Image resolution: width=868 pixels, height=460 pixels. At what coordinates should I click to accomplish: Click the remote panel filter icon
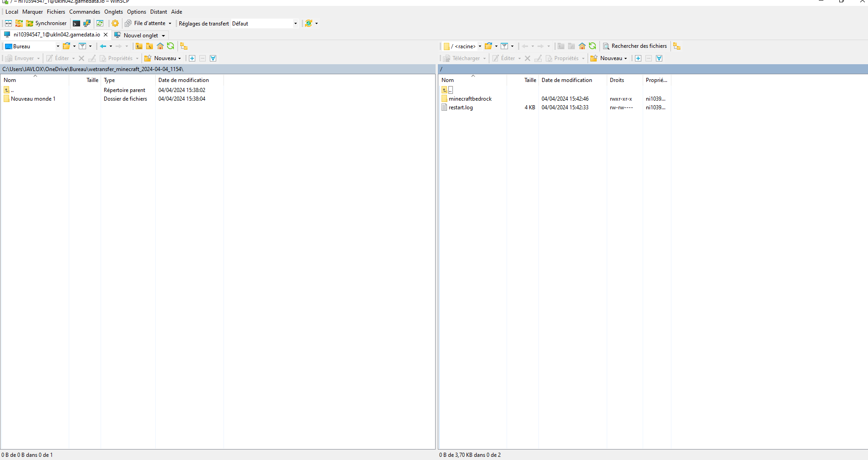(504, 46)
